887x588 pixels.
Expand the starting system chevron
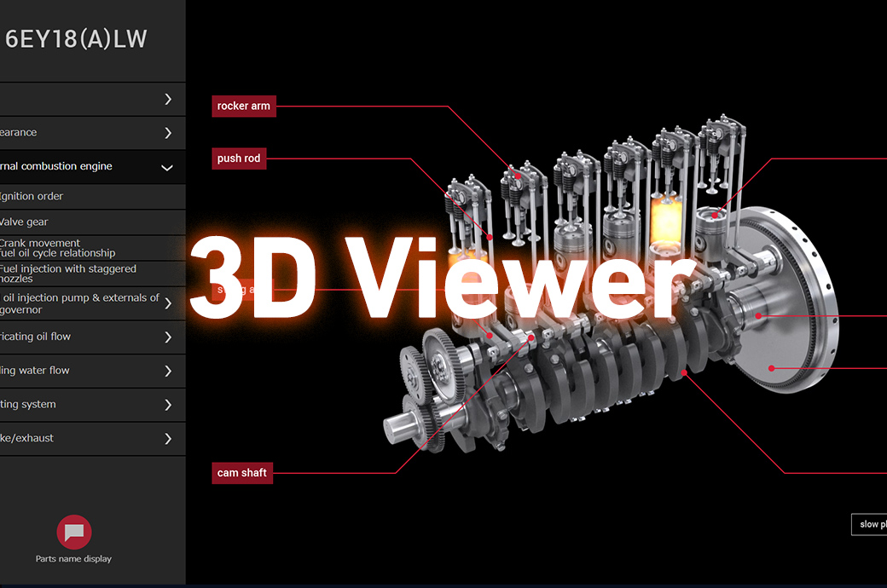coord(168,405)
